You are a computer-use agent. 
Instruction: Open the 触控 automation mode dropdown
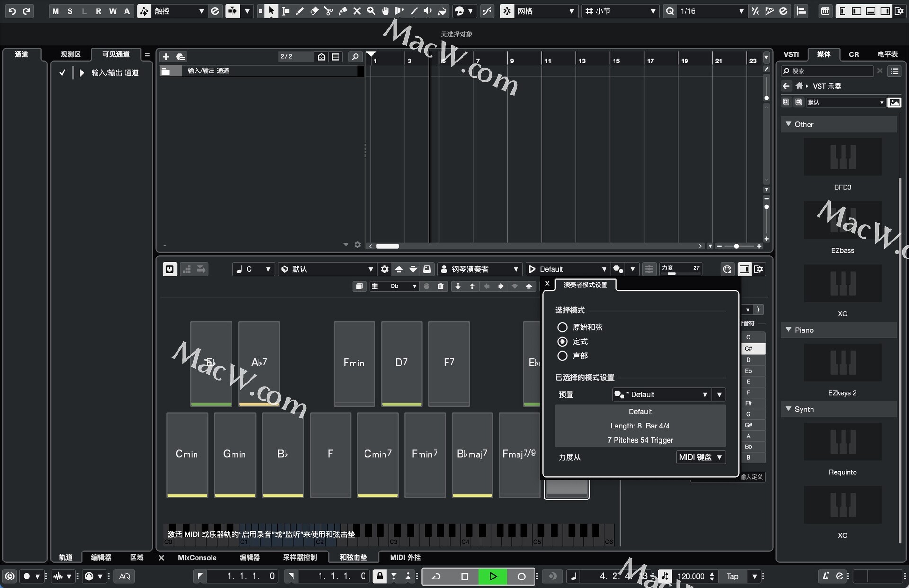[x=179, y=11]
